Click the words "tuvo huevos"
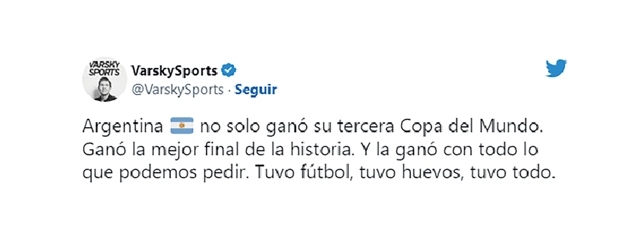644x241 pixels. (x=411, y=172)
